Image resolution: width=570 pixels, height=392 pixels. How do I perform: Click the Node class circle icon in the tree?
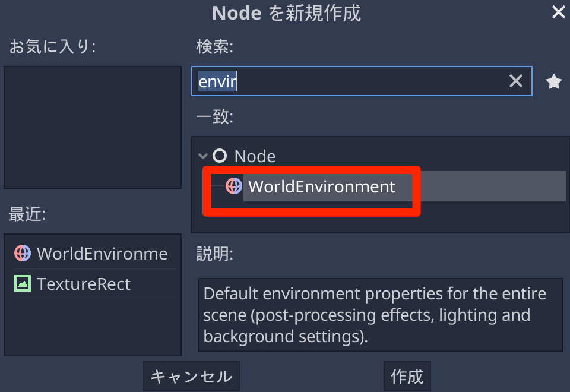point(219,156)
